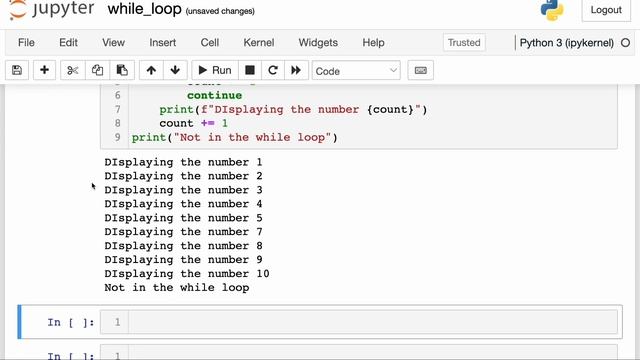Paste cells below icon
The width and height of the screenshot is (640, 360).
click(122, 70)
